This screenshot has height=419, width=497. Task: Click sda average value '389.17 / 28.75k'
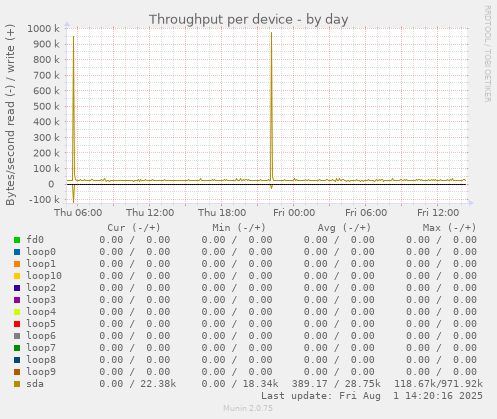point(336,384)
